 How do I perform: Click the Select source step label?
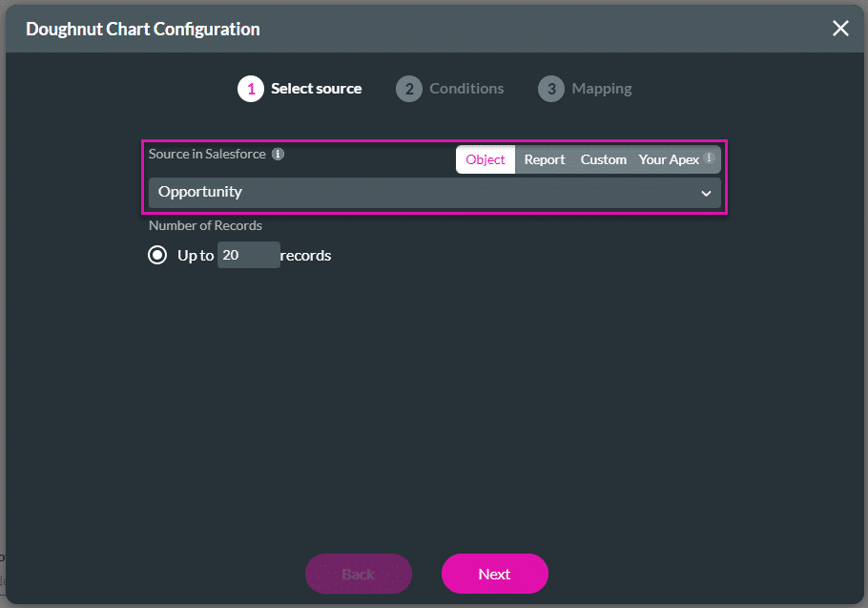coord(316,88)
